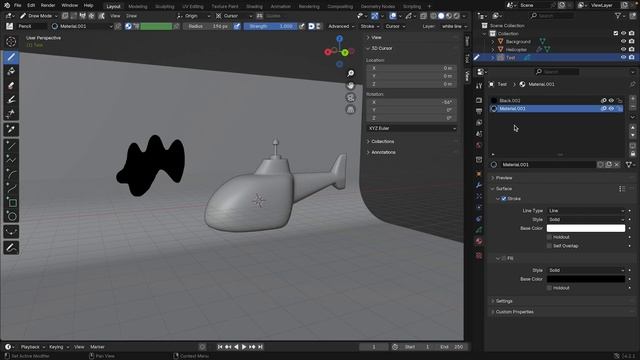Toggle Collection exclude checkbox in outliner
The image size is (640, 360).
(616, 33)
